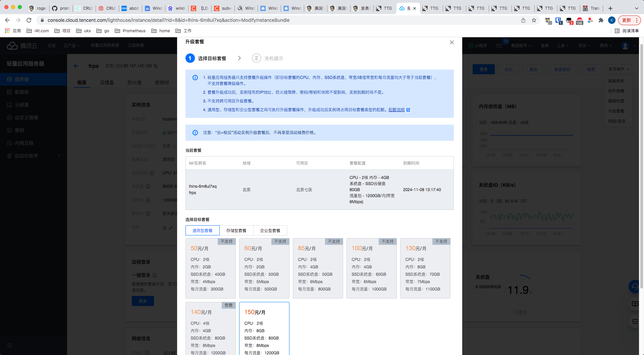Expand the 费用 dropdown
Viewport: 644px width, 355px height.
click(x=605, y=46)
